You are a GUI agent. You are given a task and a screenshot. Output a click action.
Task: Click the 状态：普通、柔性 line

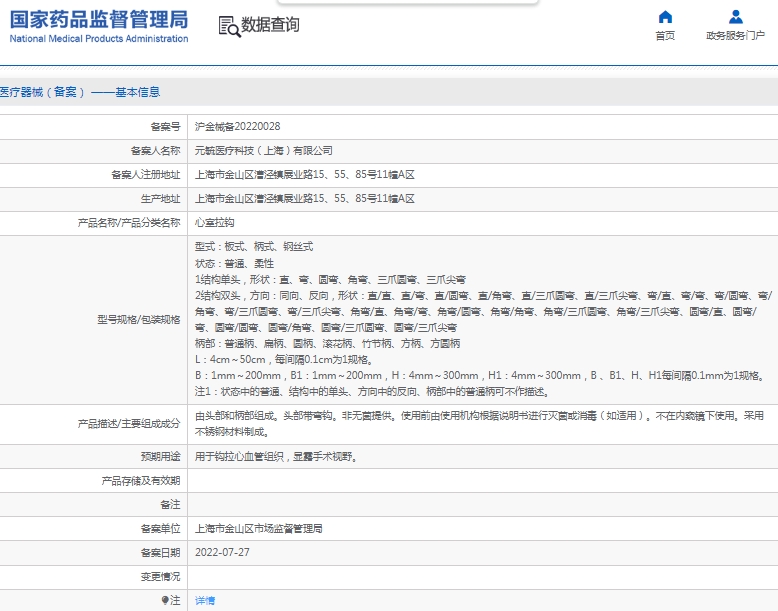[x=234, y=263]
